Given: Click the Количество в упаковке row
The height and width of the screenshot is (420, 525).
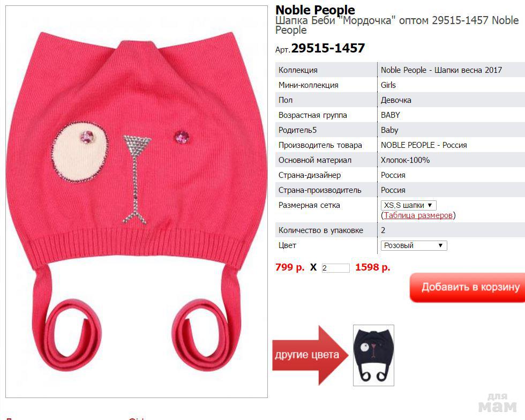Looking at the screenshot, I should pos(400,230).
